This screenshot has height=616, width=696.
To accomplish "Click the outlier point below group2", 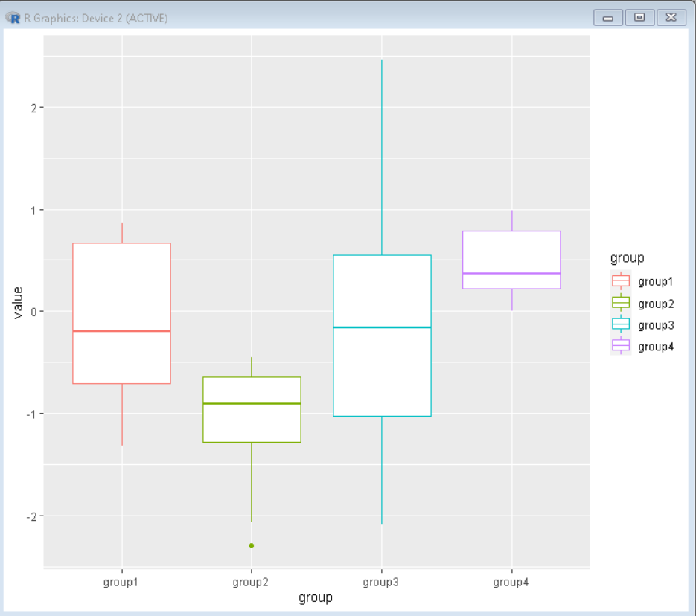I will (x=251, y=544).
